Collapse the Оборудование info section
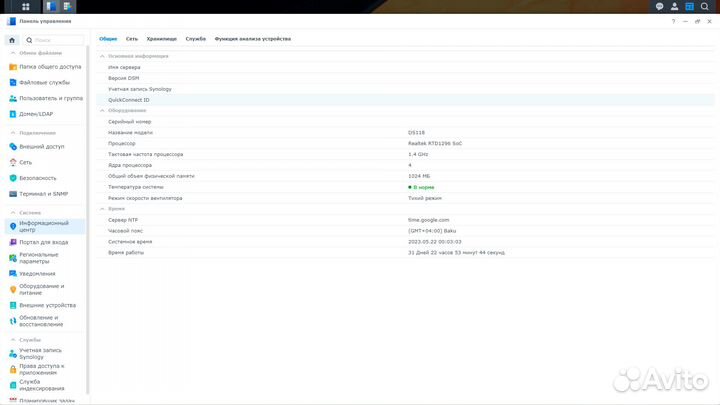Viewport: 720px width, 405px height. [102, 111]
